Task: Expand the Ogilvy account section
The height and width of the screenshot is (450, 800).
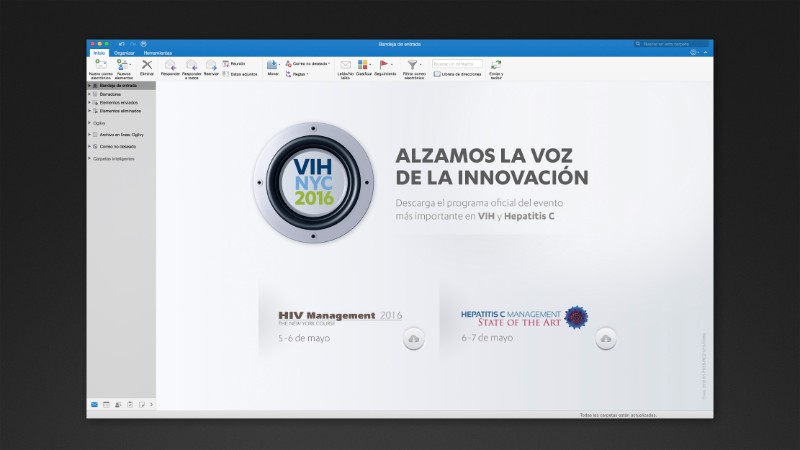Action: [90, 123]
